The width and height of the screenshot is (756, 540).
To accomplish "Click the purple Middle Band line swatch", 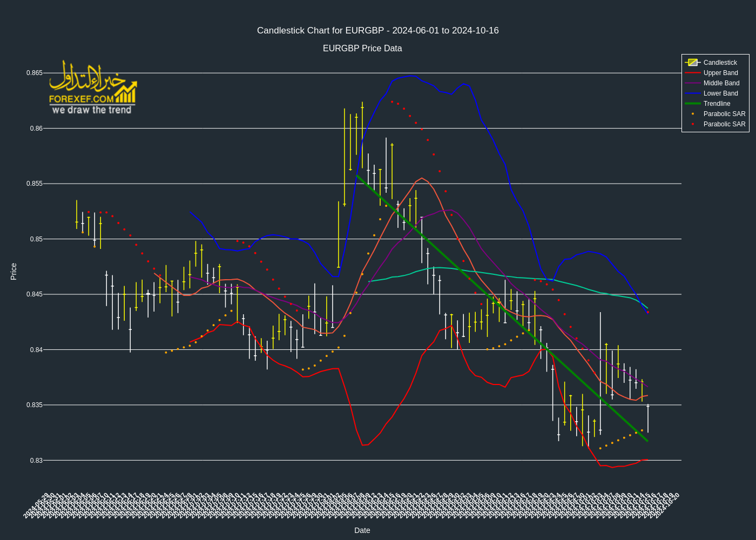I will 693,83.
